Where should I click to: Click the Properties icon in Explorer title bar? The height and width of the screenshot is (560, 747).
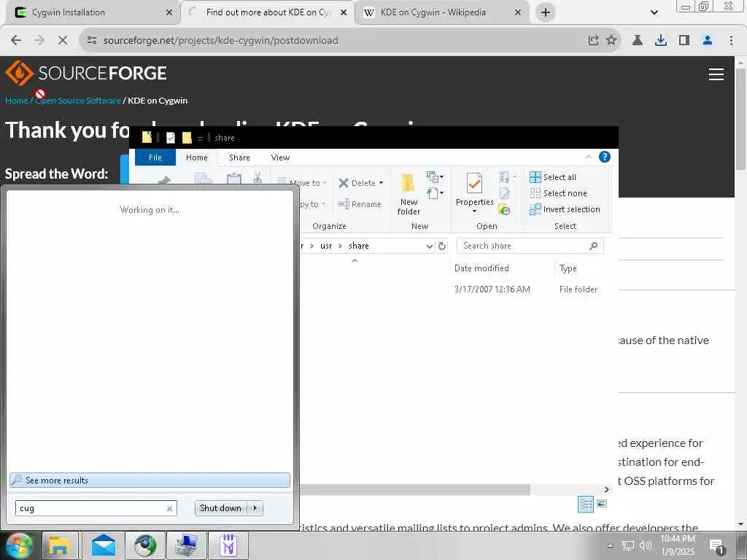tap(170, 138)
